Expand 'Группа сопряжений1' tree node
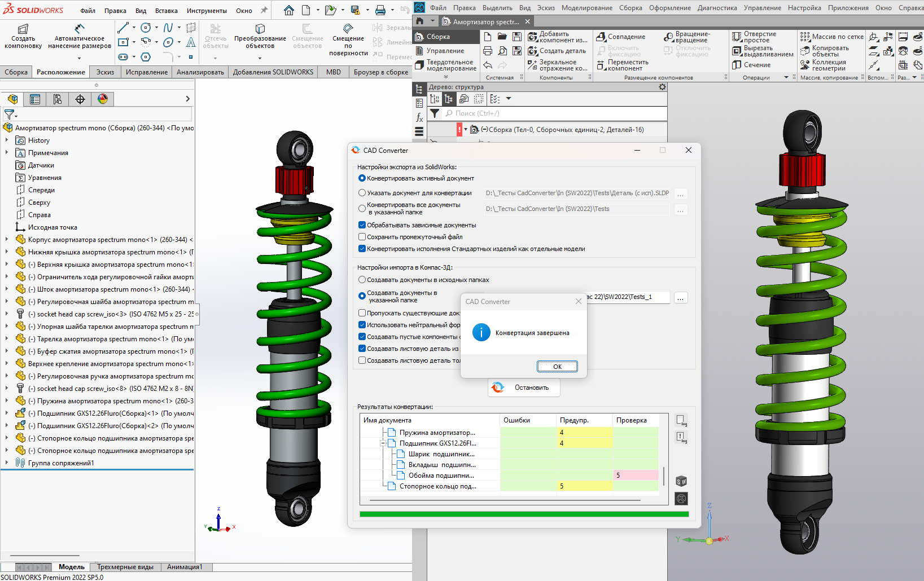 tap(7, 463)
